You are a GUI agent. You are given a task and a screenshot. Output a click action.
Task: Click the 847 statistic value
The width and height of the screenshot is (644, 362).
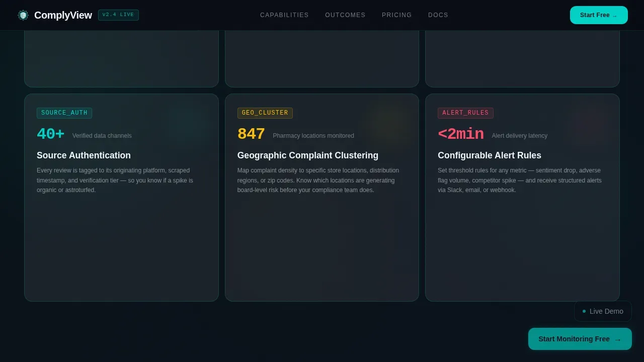tap(251, 134)
